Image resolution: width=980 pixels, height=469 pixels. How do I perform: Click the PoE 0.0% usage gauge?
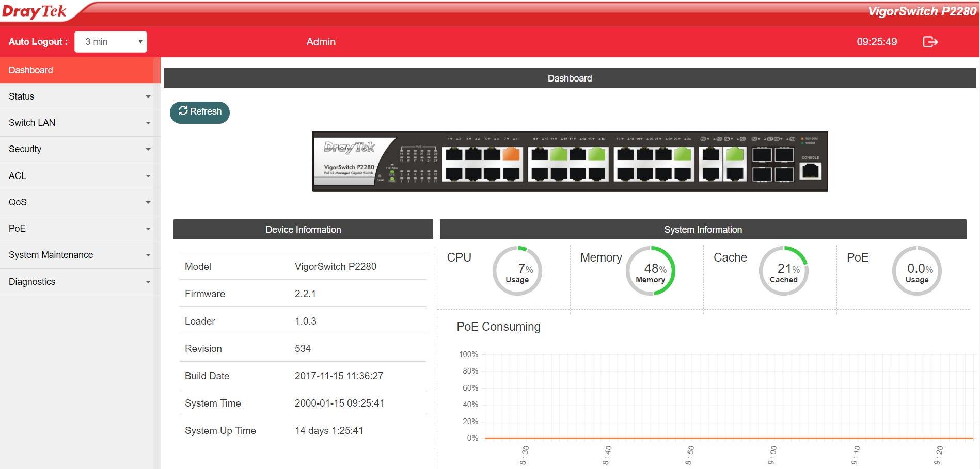pos(917,271)
